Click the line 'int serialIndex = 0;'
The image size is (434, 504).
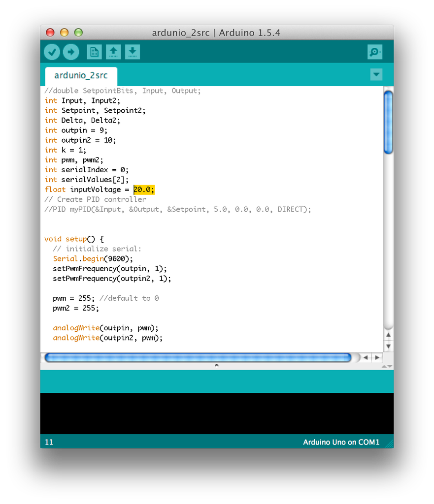tap(87, 170)
